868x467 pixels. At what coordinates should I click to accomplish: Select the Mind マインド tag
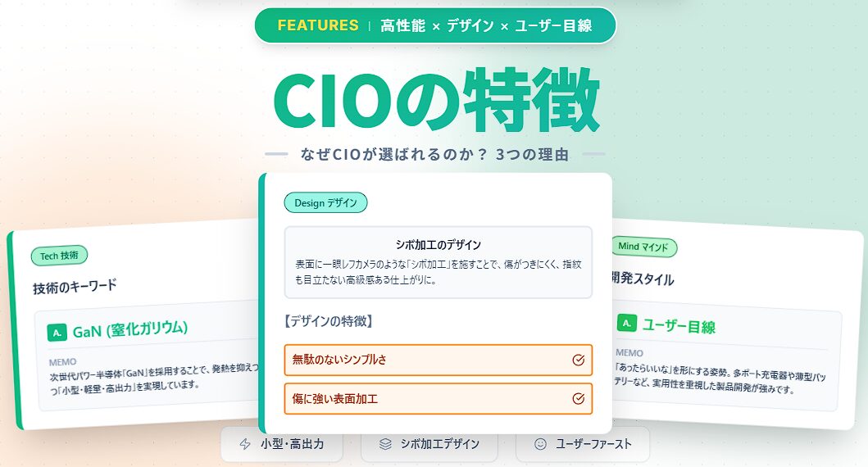pos(644,246)
